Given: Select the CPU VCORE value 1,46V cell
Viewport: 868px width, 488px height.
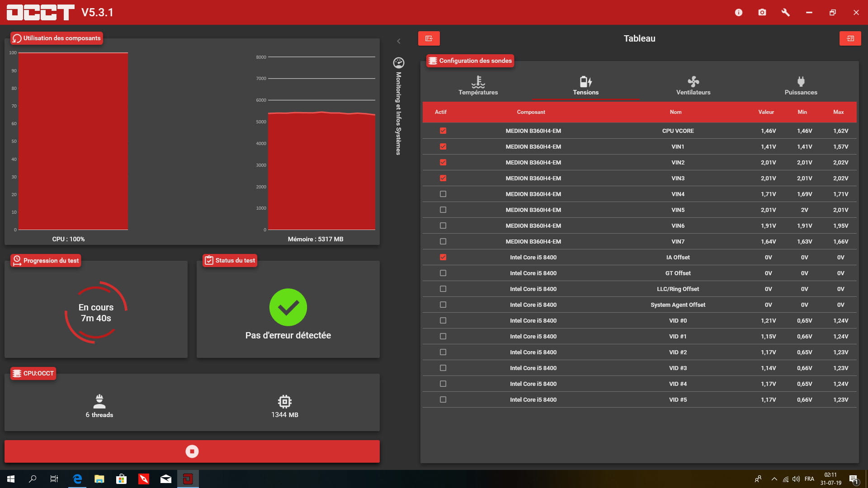Looking at the screenshot, I should pyautogui.click(x=768, y=131).
